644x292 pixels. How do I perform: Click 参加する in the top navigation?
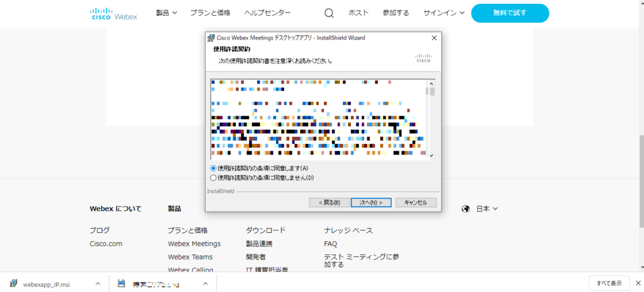[396, 13]
